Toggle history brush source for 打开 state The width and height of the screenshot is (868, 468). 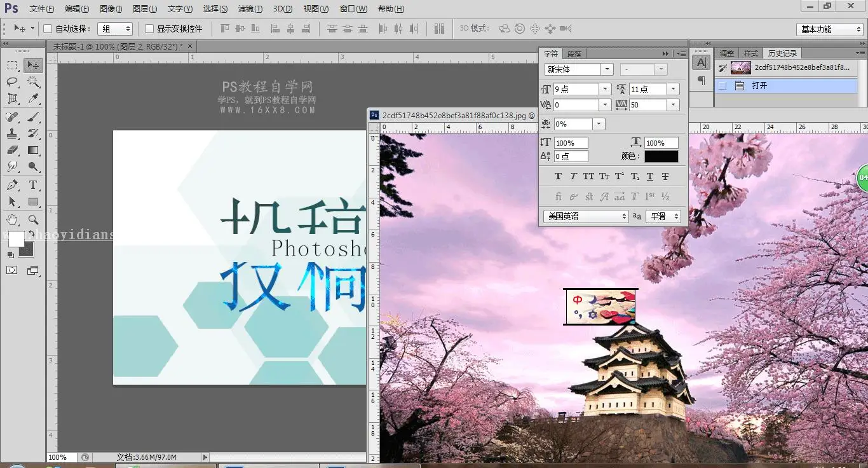coord(722,85)
